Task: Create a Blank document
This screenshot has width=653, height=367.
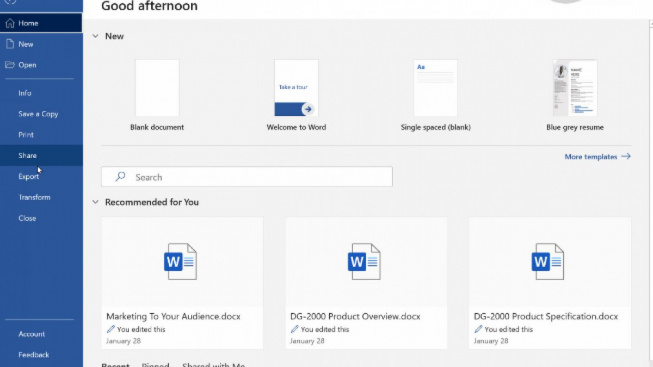Action: click(x=157, y=88)
